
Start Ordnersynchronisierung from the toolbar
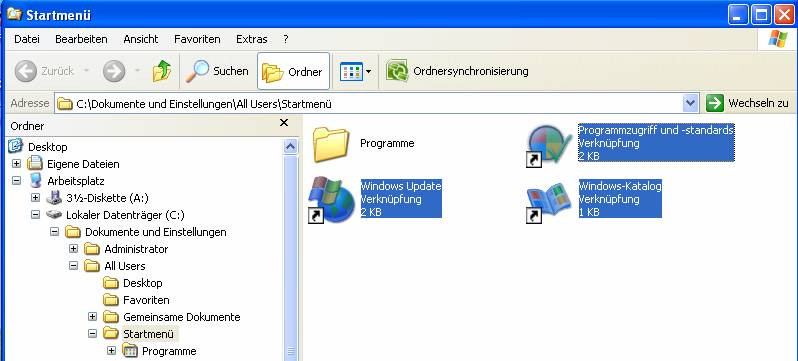pos(457,71)
